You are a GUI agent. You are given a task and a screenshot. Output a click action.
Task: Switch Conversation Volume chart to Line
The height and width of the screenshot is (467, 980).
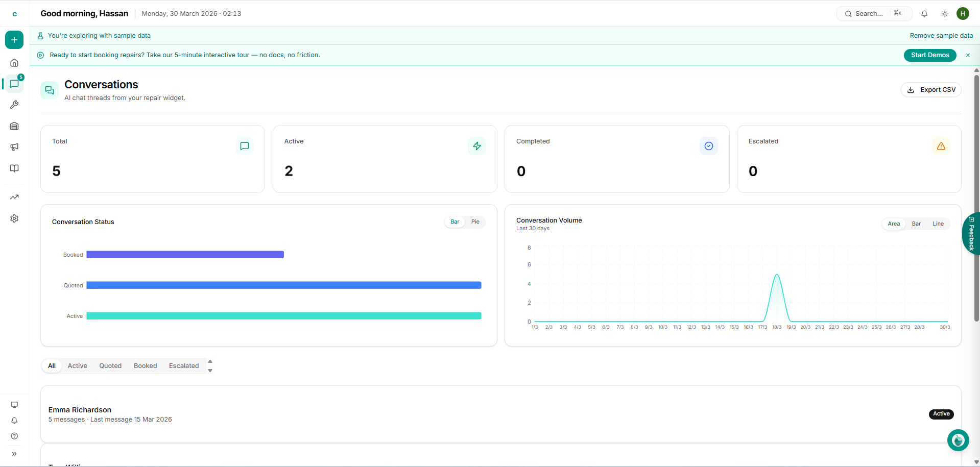pyautogui.click(x=938, y=224)
